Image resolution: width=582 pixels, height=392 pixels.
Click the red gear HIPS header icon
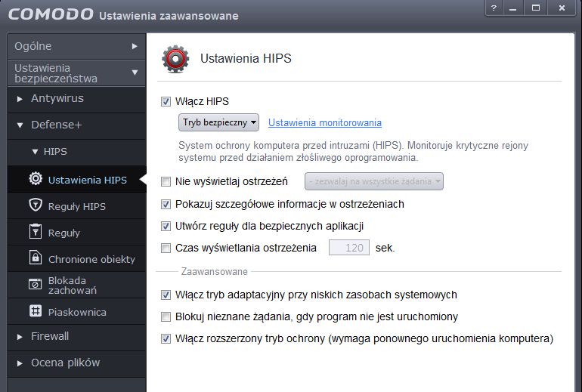(x=175, y=59)
